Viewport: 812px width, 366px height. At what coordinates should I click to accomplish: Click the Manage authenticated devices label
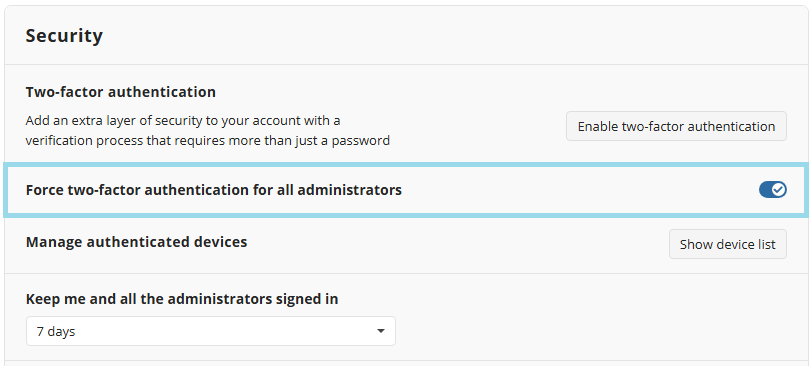click(x=136, y=242)
